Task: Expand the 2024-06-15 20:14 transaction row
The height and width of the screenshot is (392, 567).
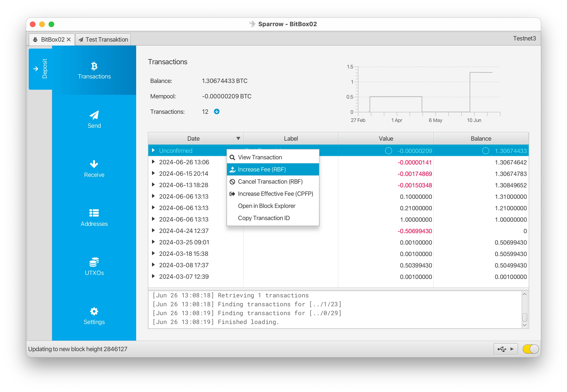Action: 153,173
